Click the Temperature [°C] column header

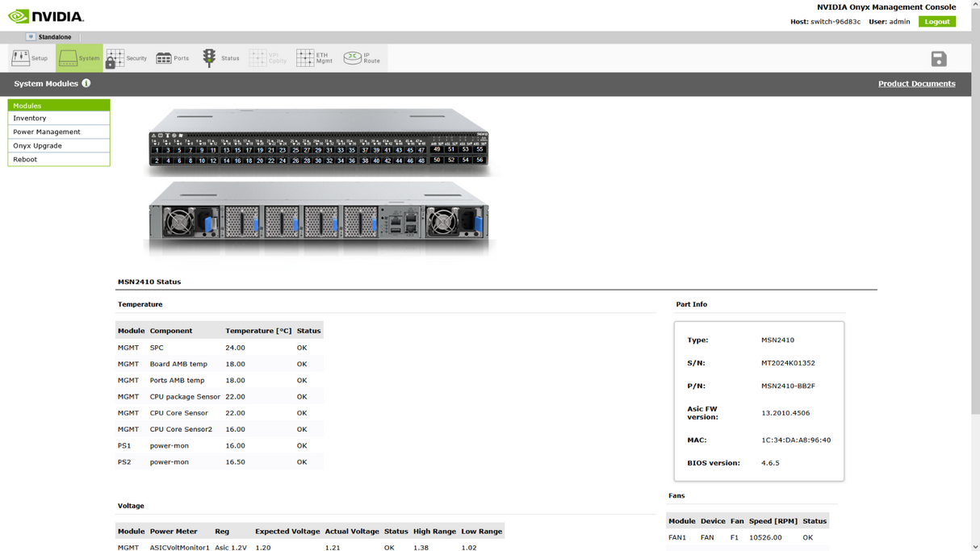pyautogui.click(x=258, y=331)
